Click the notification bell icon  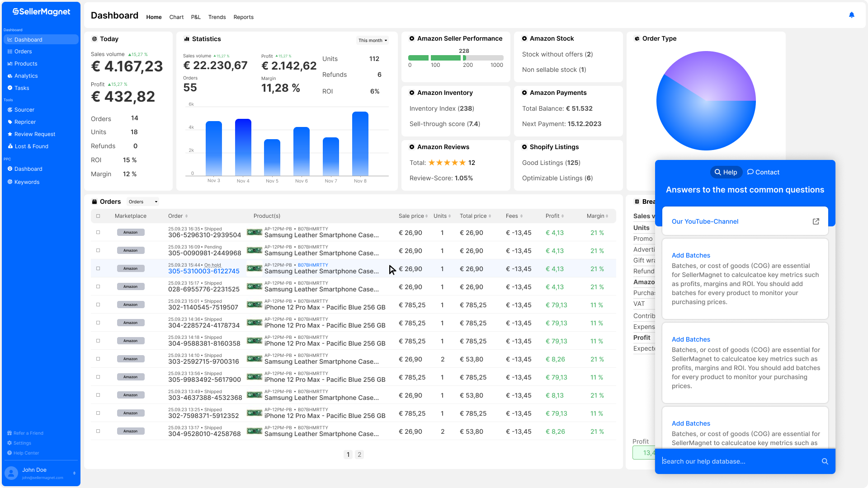851,15
